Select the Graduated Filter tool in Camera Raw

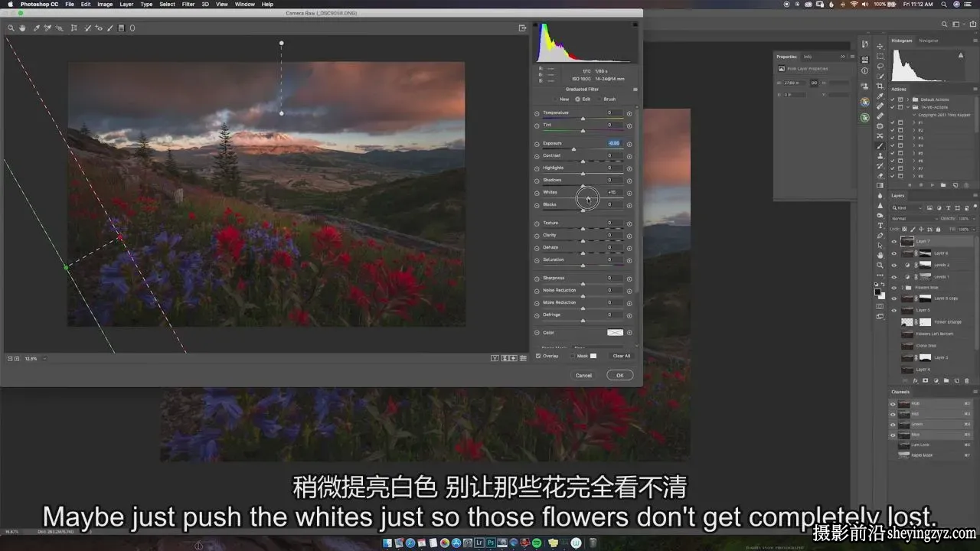click(121, 28)
